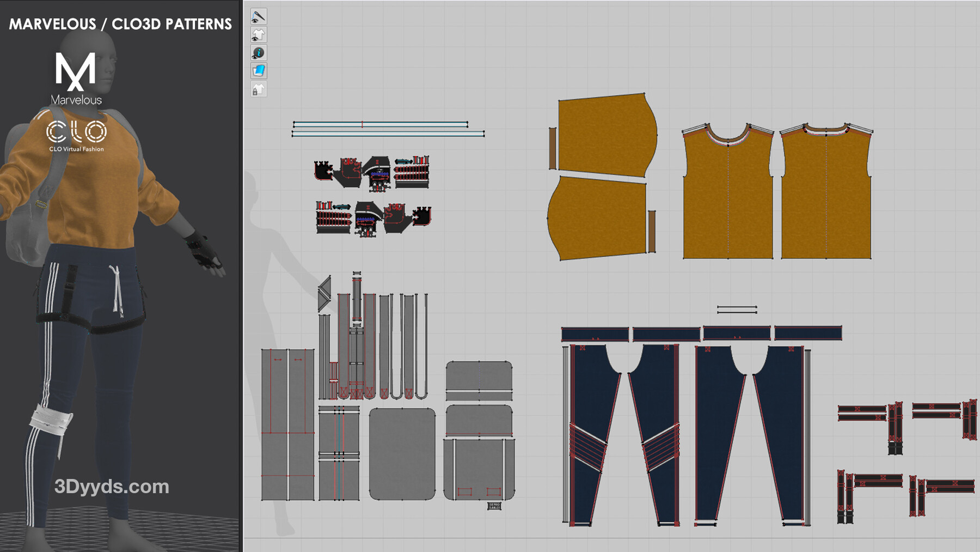
Task: Click the lock patterns shirt icon
Action: coord(258,89)
